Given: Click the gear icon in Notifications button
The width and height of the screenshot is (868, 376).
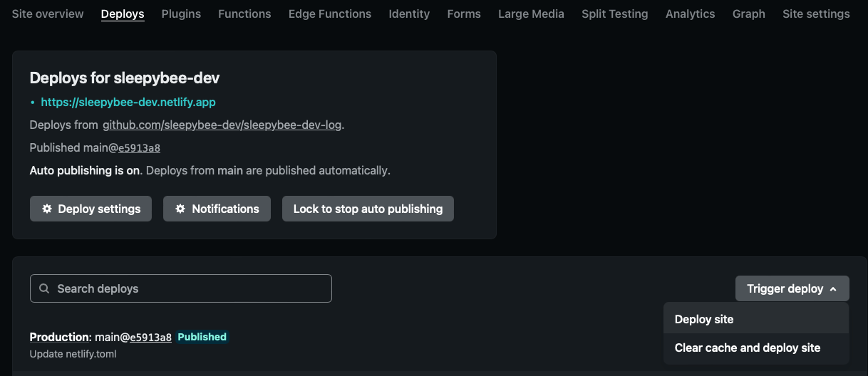Looking at the screenshot, I should click(x=180, y=209).
